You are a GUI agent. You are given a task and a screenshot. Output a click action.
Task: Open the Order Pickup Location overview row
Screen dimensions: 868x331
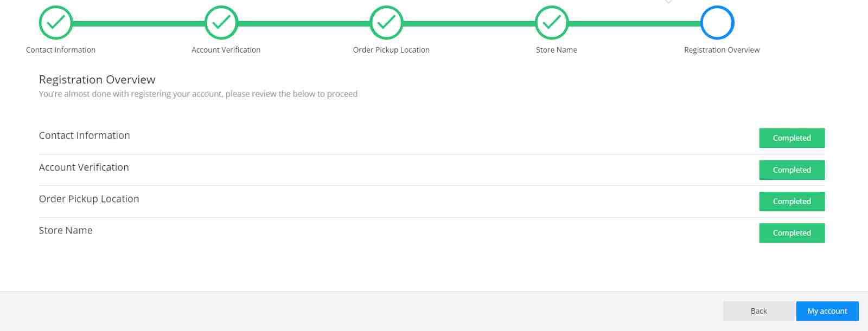click(89, 199)
